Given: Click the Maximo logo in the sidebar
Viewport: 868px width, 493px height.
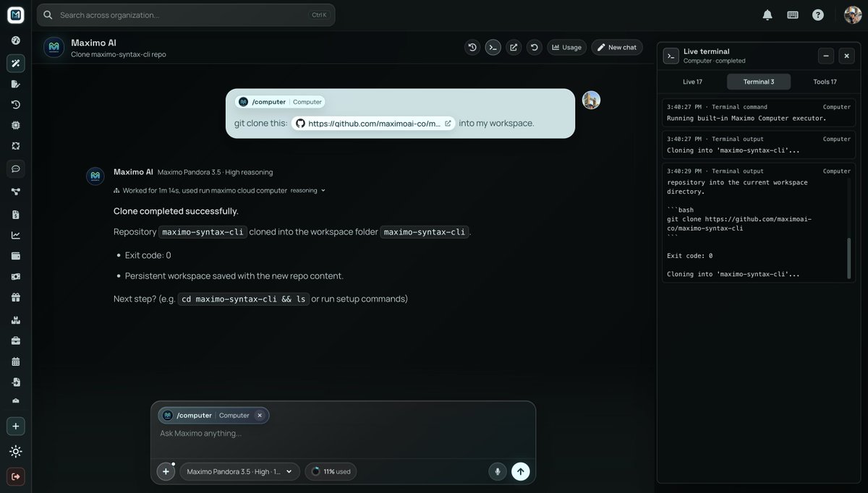Looking at the screenshot, I should click(x=16, y=14).
